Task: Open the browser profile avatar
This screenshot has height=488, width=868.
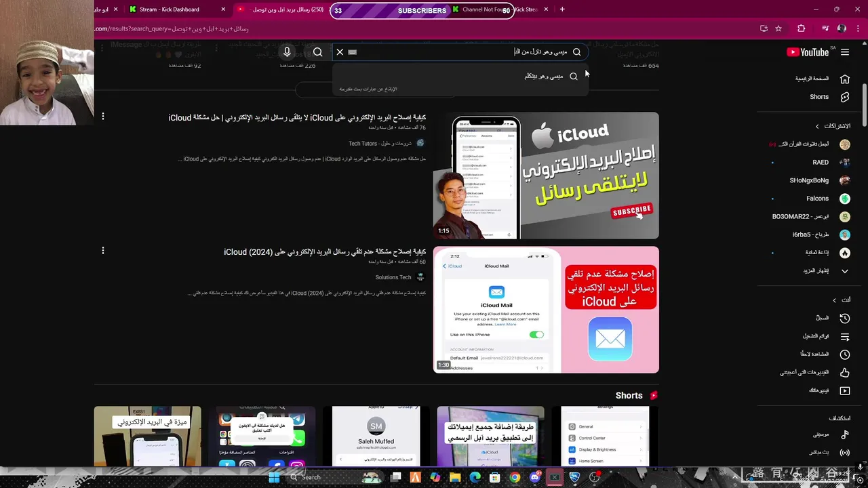Action: click(x=842, y=28)
